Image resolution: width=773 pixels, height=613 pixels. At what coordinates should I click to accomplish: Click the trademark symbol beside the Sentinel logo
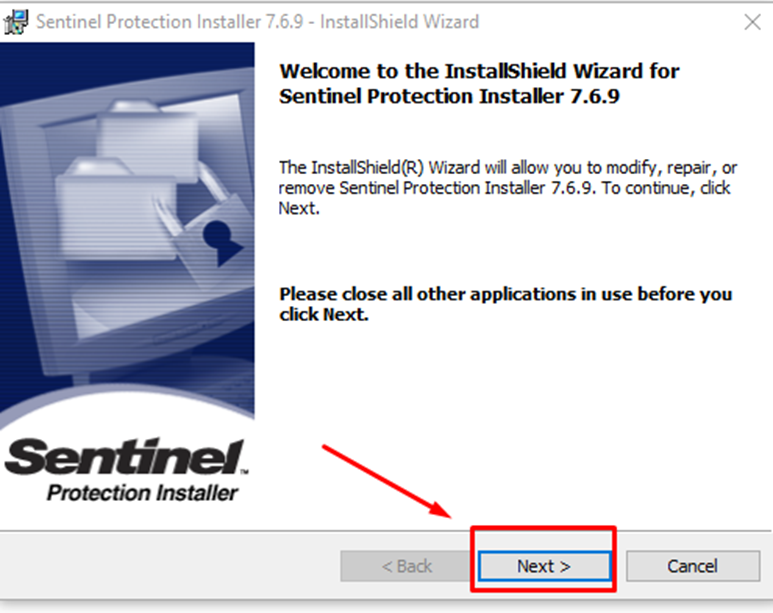pos(245,472)
